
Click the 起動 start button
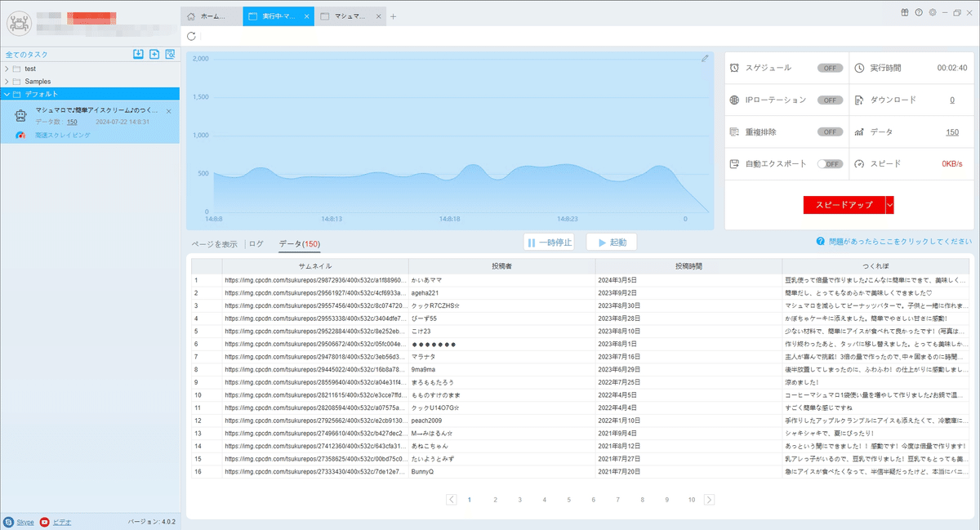(612, 243)
